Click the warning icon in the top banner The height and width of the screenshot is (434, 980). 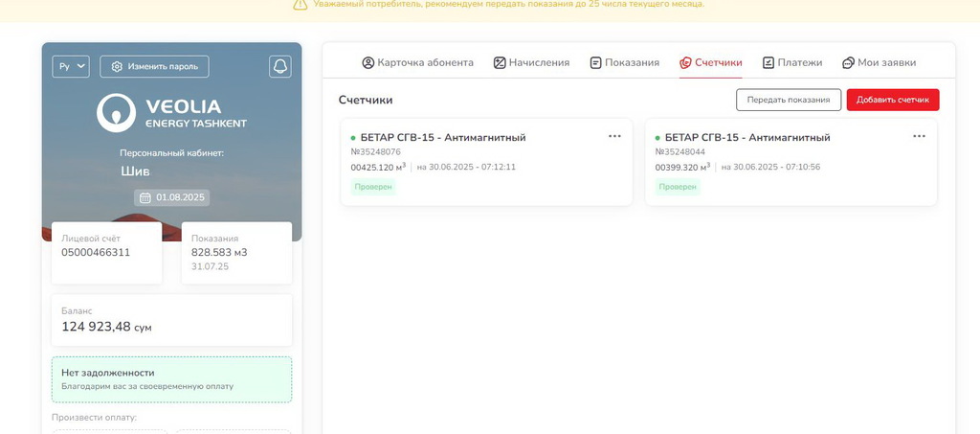(x=300, y=5)
